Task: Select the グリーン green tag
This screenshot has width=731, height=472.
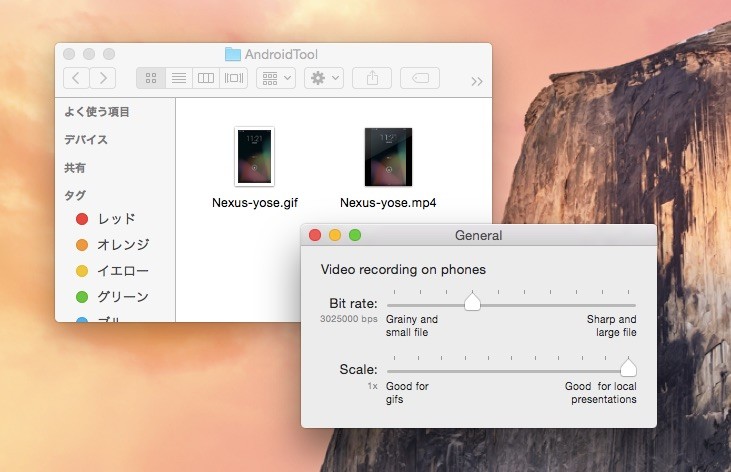Action: click(x=112, y=296)
